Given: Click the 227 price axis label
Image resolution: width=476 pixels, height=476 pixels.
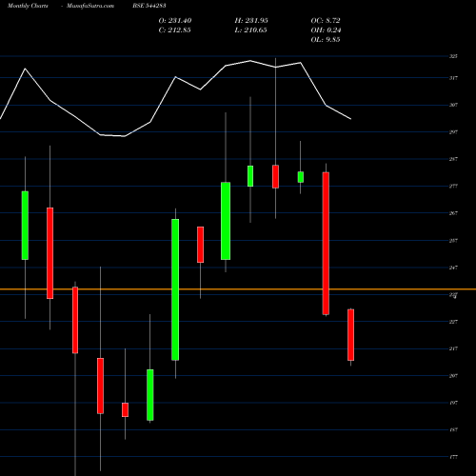Looking at the screenshot, I should point(453,322).
